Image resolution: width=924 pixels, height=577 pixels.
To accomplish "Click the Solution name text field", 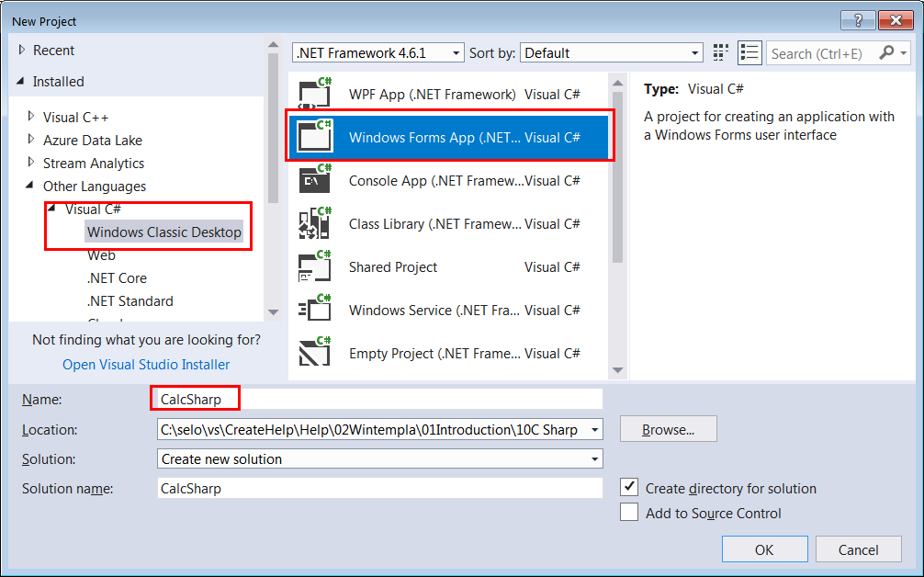I will [380, 488].
